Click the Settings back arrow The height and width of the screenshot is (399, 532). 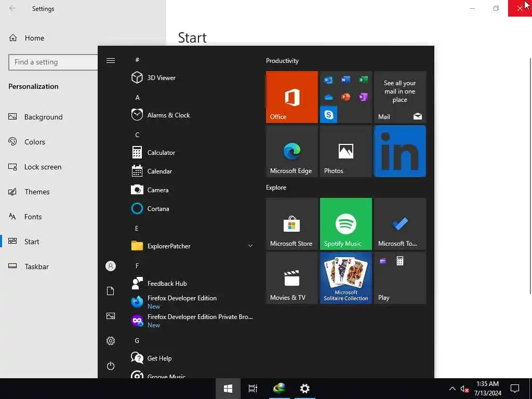pos(12,8)
